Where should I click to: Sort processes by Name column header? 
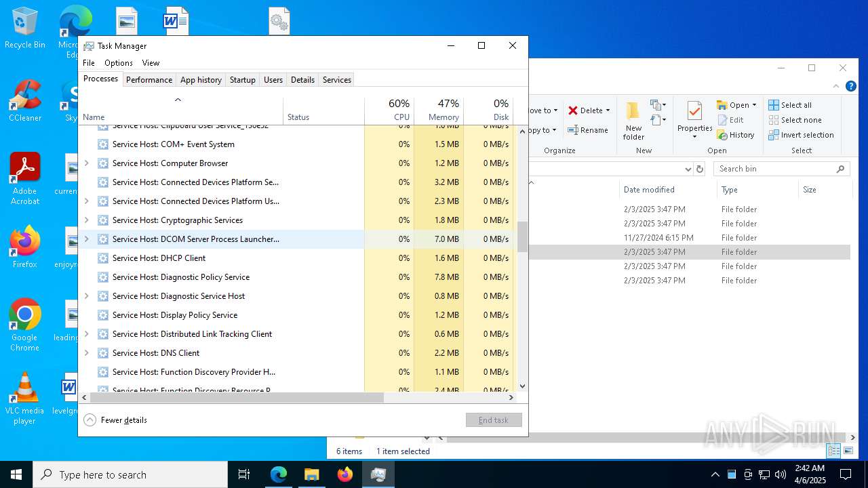181,110
